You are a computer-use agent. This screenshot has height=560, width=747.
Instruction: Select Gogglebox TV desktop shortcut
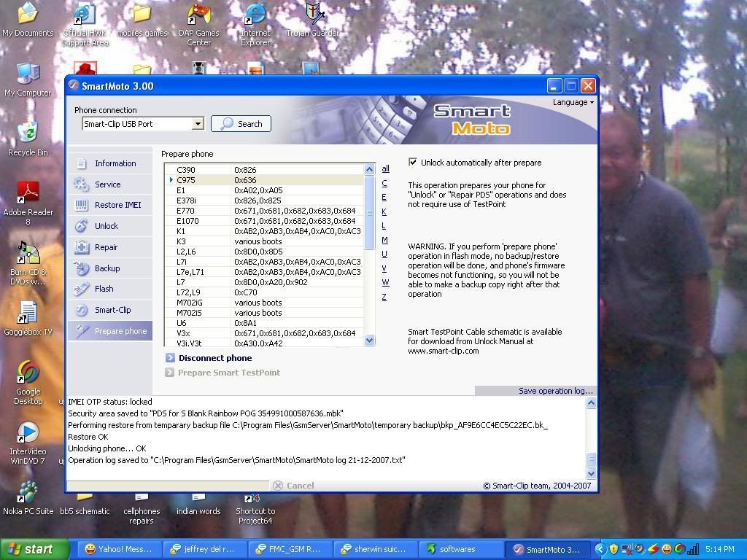coord(28,319)
